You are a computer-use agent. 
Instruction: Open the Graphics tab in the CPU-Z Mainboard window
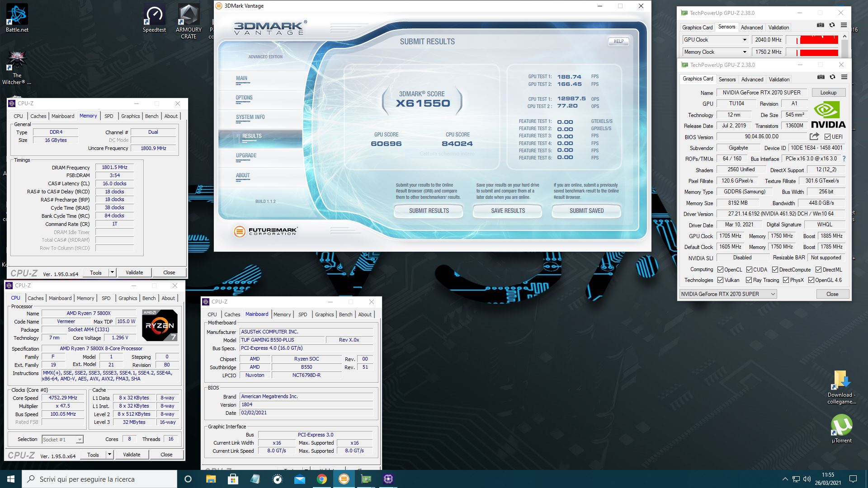(x=325, y=314)
